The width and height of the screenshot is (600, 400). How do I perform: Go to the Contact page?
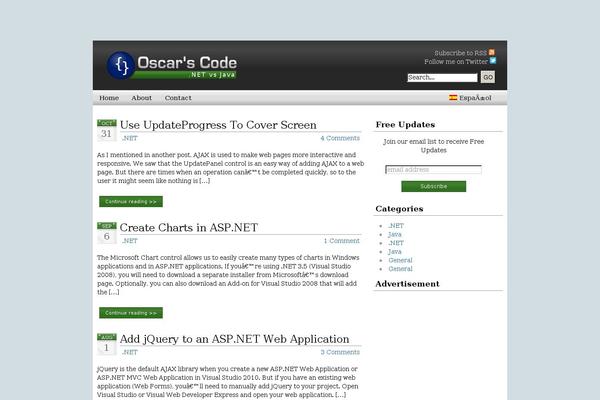pyautogui.click(x=178, y=98)
